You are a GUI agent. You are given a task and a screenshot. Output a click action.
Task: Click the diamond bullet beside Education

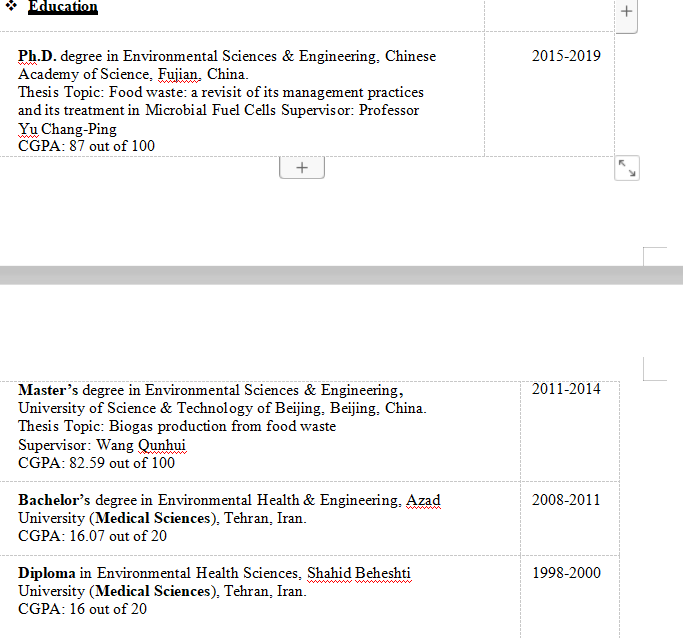click(11, 7)
